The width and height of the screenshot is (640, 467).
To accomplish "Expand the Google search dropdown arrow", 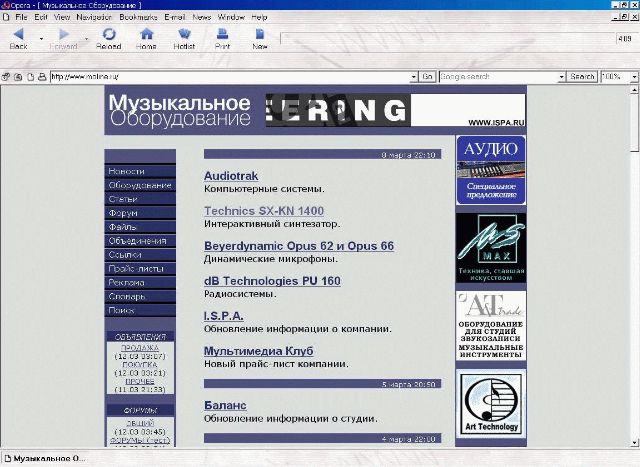I will [x=562, y=77].
